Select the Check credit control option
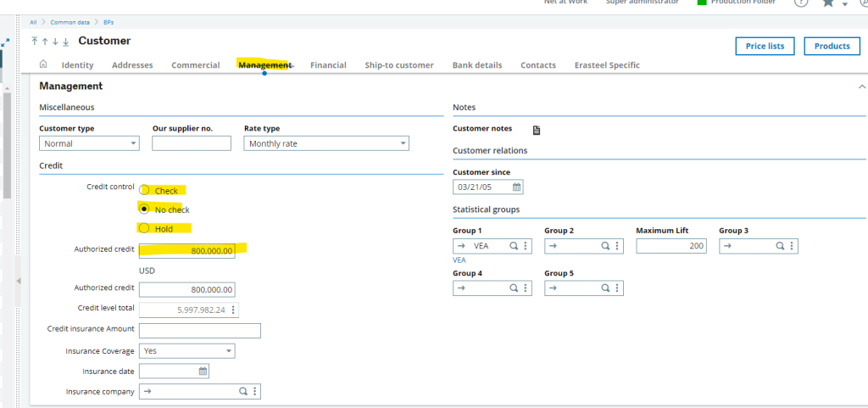The image size is (868, 408). pyautogui.click(x=145, y=191)
